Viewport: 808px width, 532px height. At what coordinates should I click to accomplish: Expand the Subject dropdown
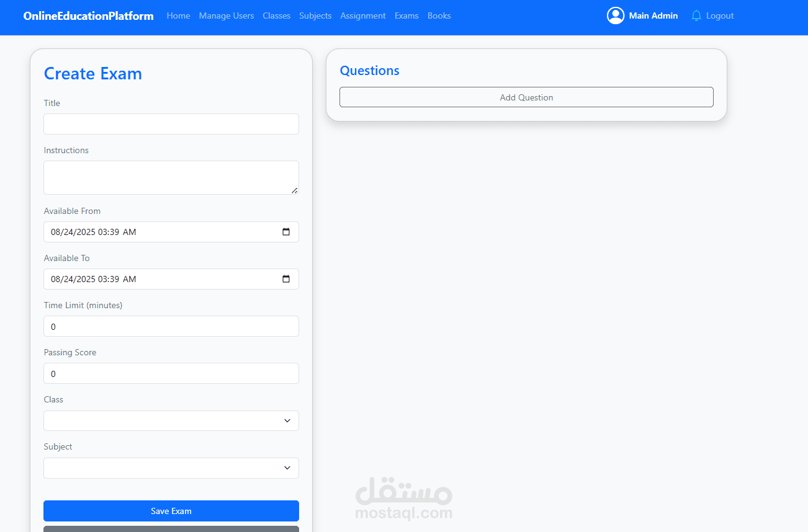171,468
